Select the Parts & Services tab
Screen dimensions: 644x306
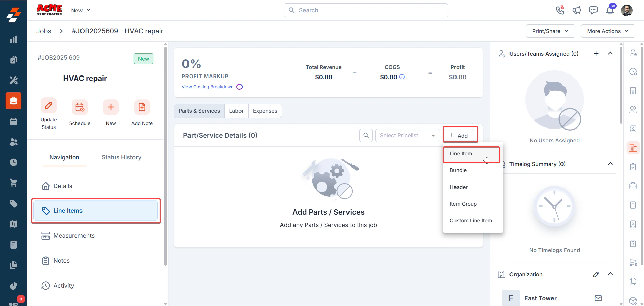(199, 111)
